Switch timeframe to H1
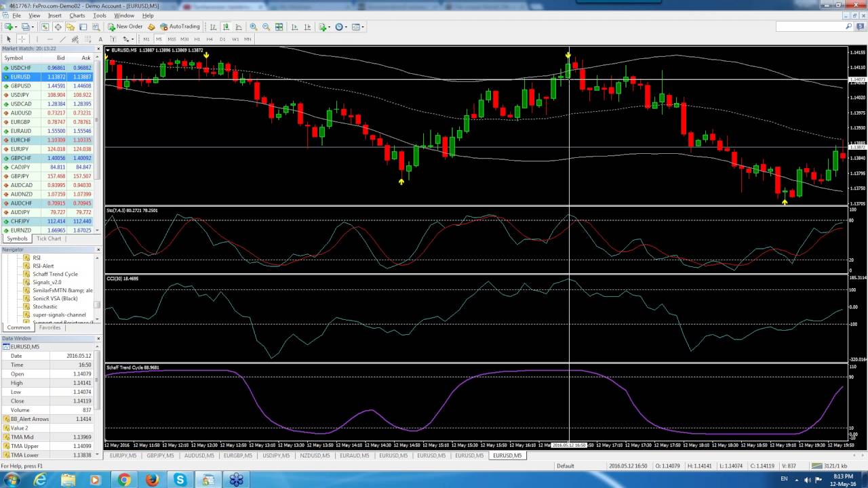868x488 pixels. 197,39
